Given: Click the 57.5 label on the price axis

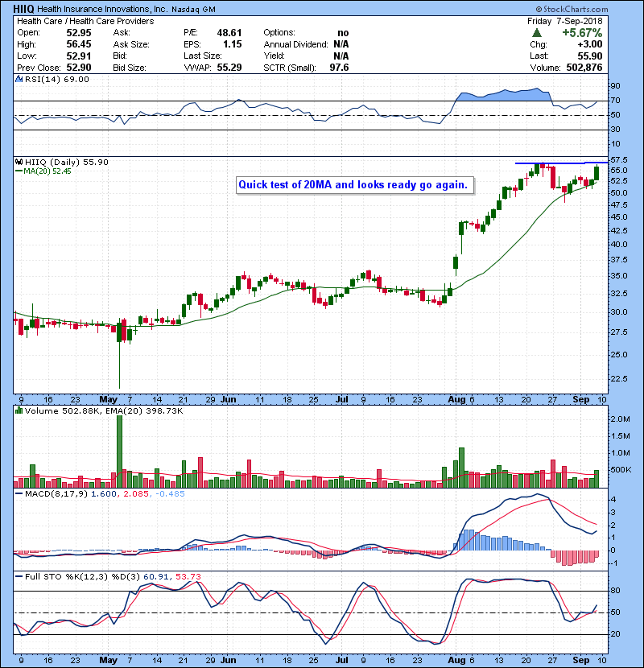Looking at the screenshot, I should coord(619,160).
